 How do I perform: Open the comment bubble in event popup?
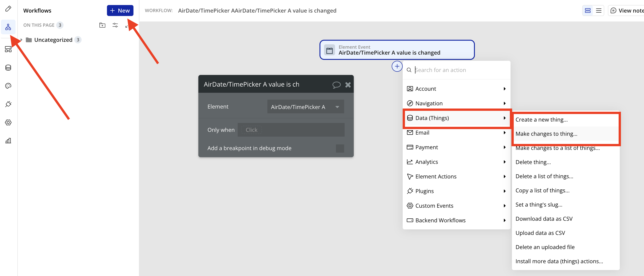click(336, 85)
